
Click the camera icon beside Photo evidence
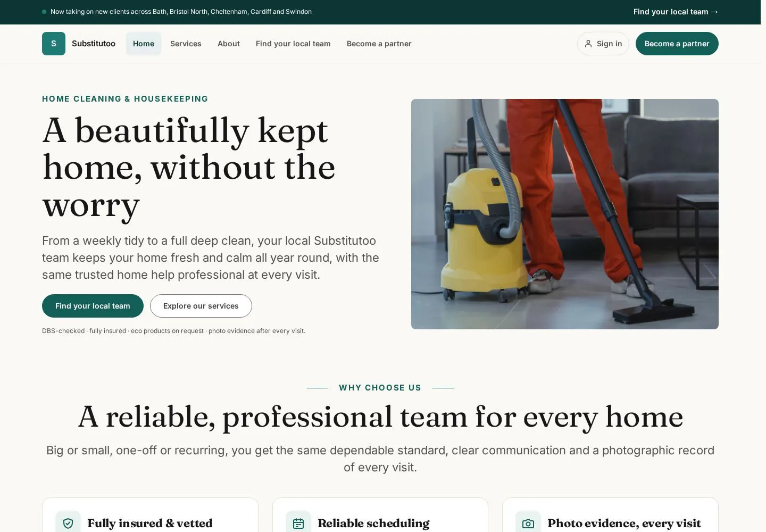528,523
